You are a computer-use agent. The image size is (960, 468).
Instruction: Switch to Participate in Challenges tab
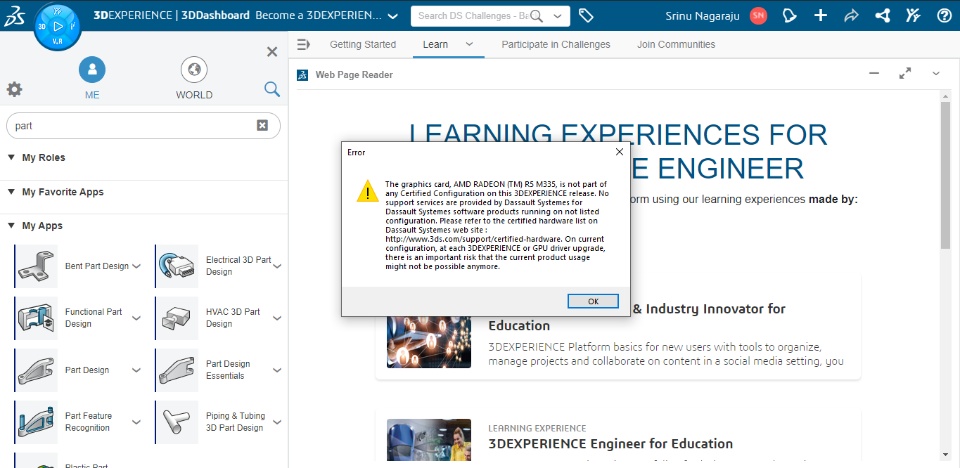(556, 44)
